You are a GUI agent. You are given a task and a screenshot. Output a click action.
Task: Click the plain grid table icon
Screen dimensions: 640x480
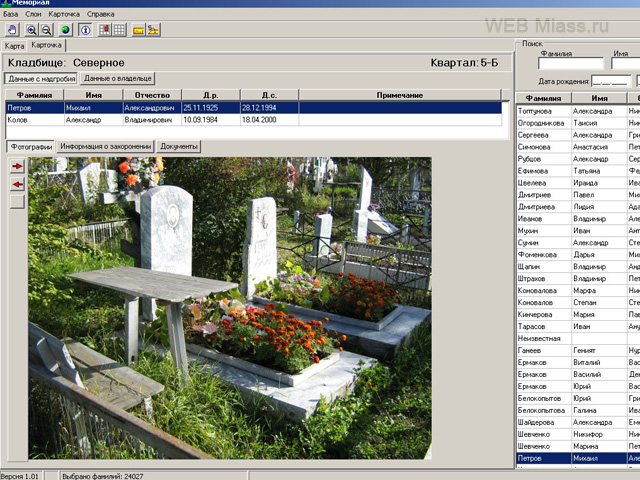point(119,30)
